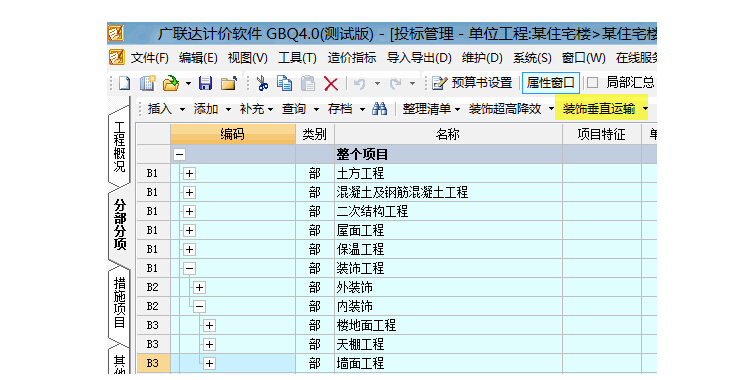Open the 系统(S) menu
This screenshot has height=380, width=747.
click(x=532, y=58)
